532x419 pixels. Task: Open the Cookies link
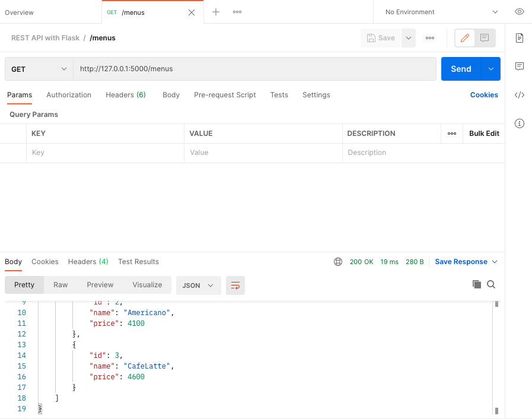(x=484, y=95)
